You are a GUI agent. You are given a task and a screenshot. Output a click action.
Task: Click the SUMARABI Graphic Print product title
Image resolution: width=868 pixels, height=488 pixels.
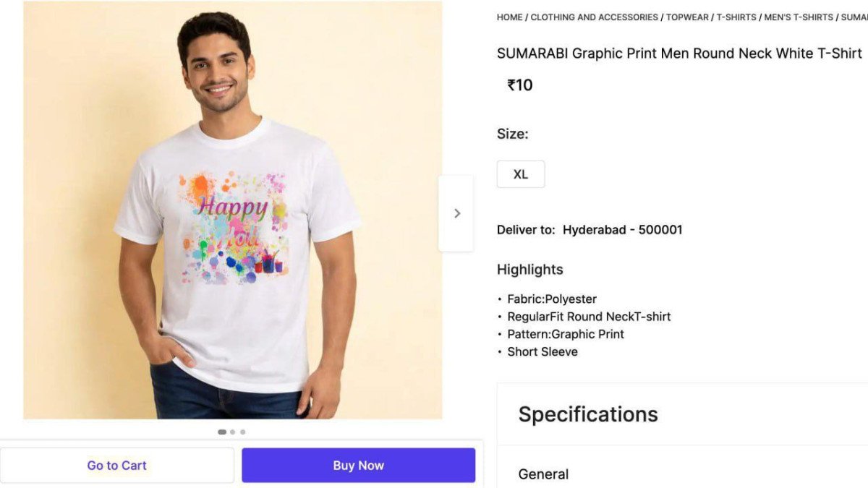click(x=679, y=53)
